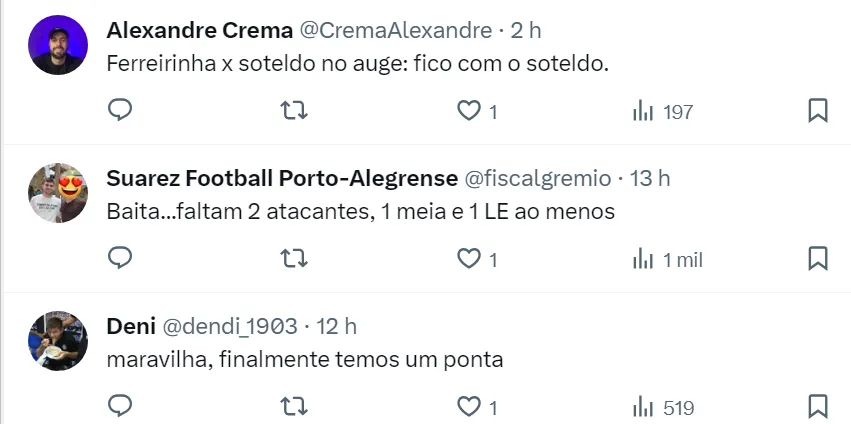Reply to Deni's tweet
Viewport: 851px width, 424px height.
[120, 407]
